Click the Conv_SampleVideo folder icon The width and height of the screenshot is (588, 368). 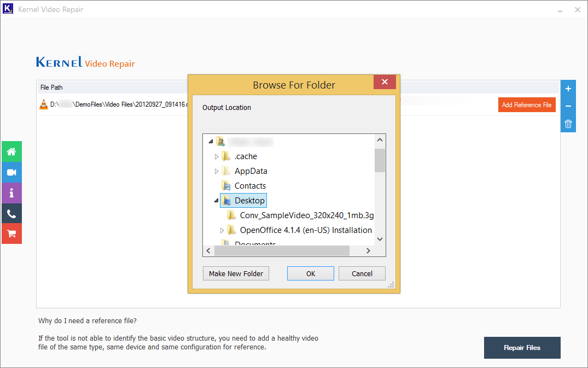tap(231, 215)
